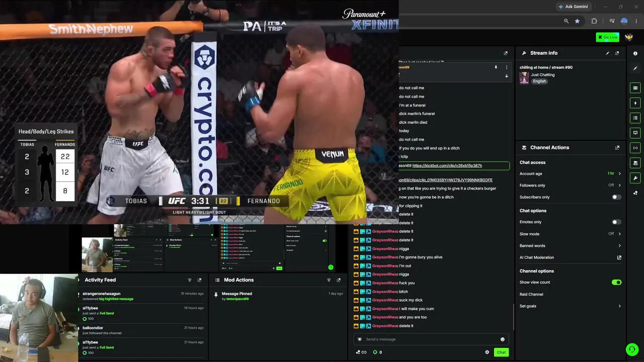Open the browser media controls icon
The image size is (644, 362).
click(612, 21)
